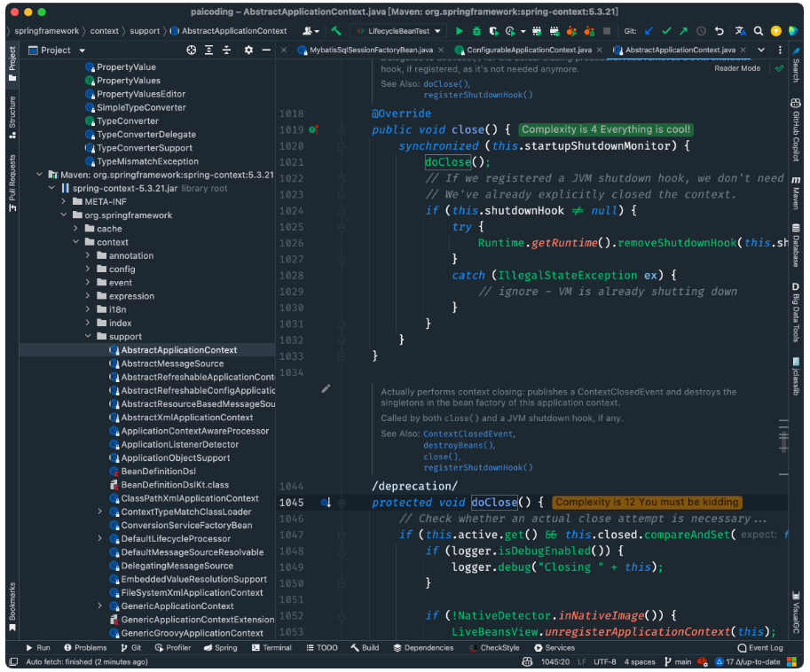810x672 pixels.
Task: Build project with the hammer icon
Action: click(335, 31)
